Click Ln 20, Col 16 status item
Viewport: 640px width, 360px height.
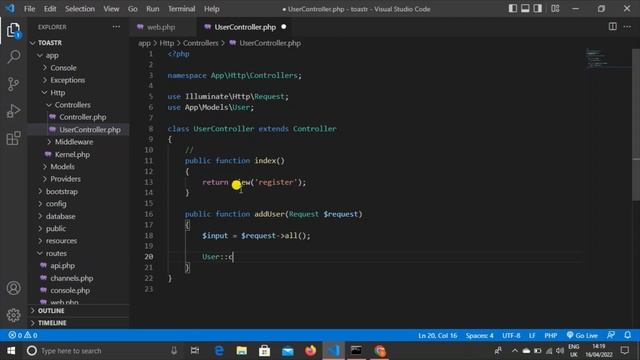point(438,335)
